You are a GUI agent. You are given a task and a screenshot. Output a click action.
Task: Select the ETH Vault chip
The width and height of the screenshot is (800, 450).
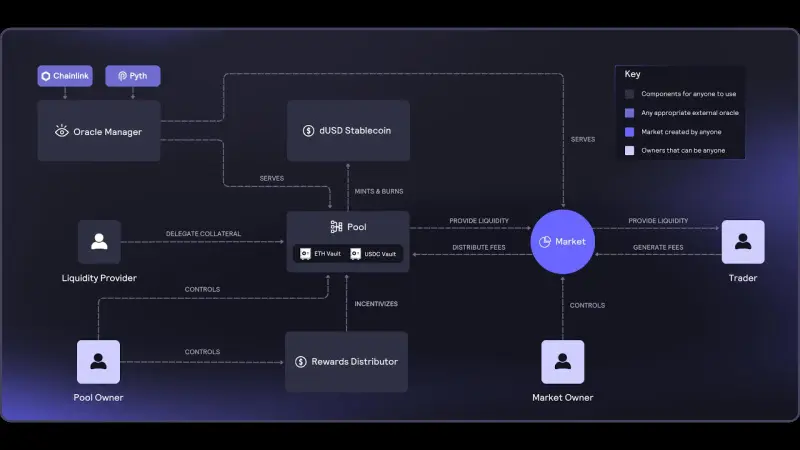320,254
